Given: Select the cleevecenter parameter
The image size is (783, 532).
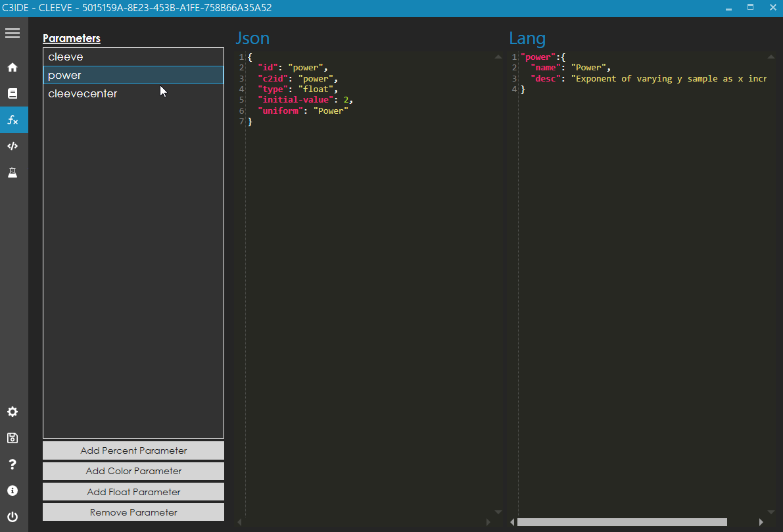Looking at the screenshot, I should coord(133,93).
